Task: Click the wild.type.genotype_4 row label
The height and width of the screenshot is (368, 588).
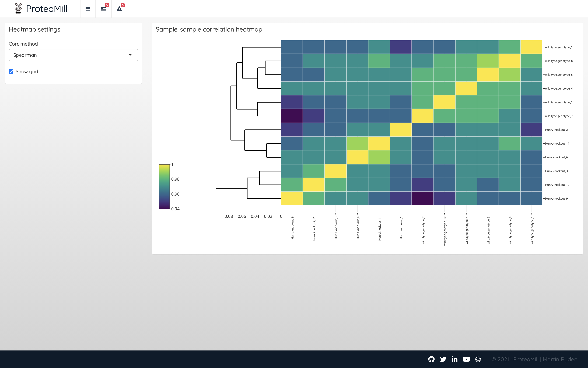Action: coord(559,89)
